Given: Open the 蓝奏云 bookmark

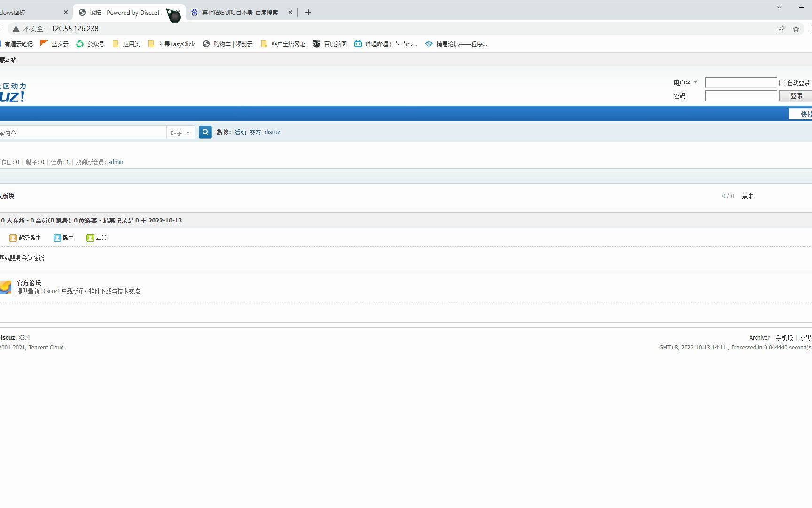Looking at the screenshot, I should point(55,44).
